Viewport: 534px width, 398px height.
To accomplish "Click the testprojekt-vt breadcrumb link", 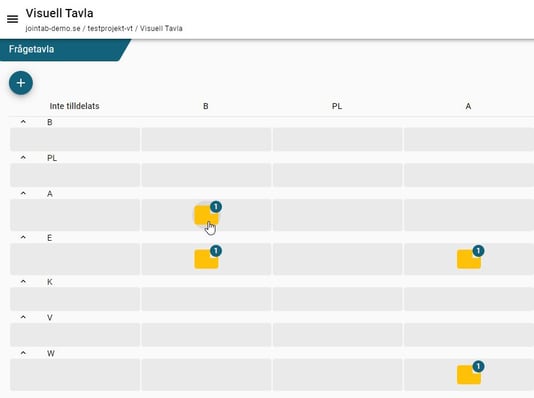I will pos(110,28).
